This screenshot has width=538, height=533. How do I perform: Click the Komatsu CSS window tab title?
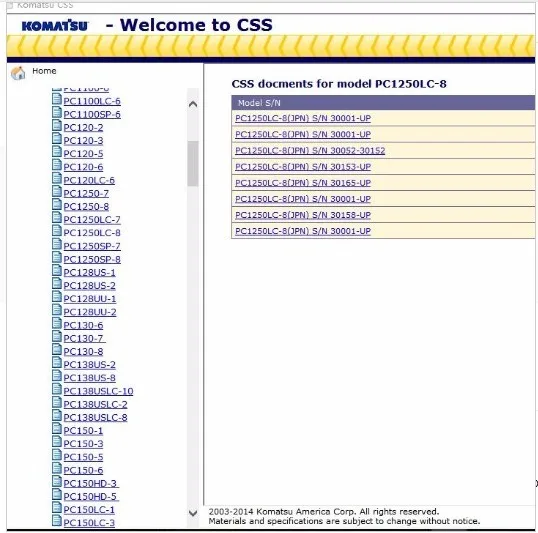click(x=45, y=5)
